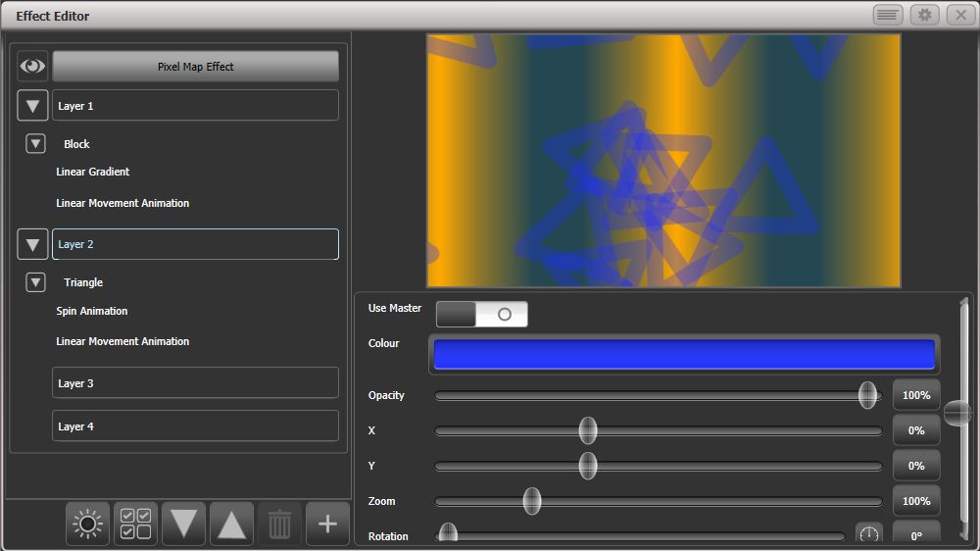Screen dimensions: 980x551
Task: Add a new item with plus icon
Action: click(327, 524)
